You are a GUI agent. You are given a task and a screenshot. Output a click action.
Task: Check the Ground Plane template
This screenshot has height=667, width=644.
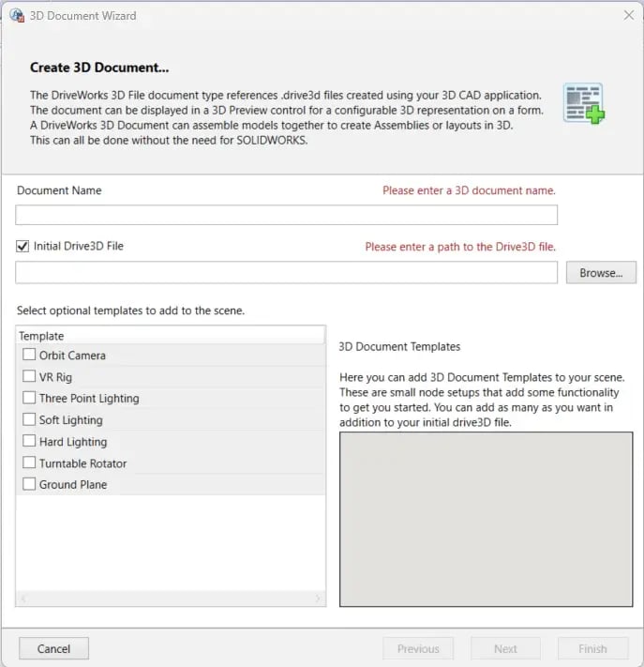[29, 484]
